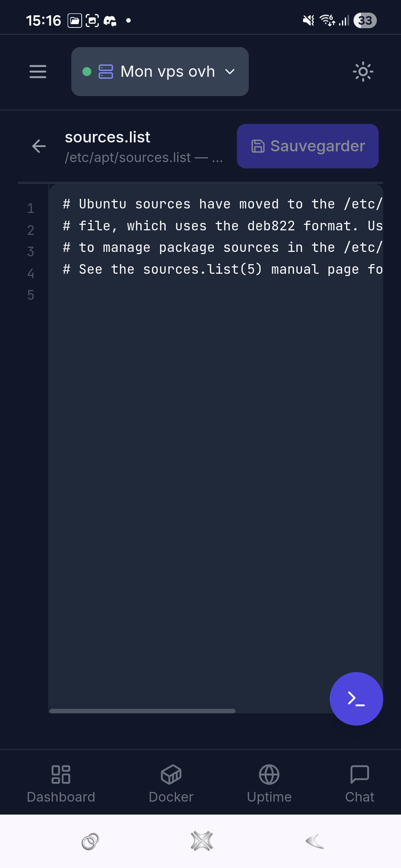
Task: Toggle light theme with sun icon
Action: tap(363, 72)
